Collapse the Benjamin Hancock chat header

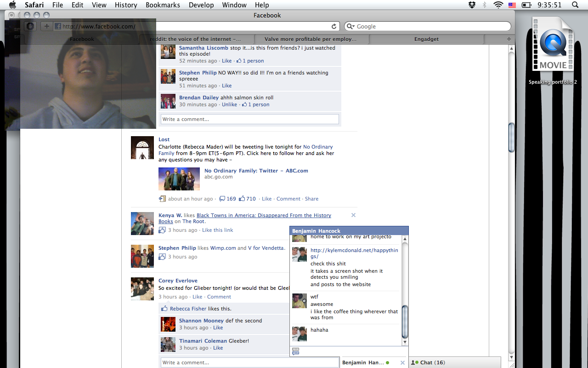(x=349, y=230)
